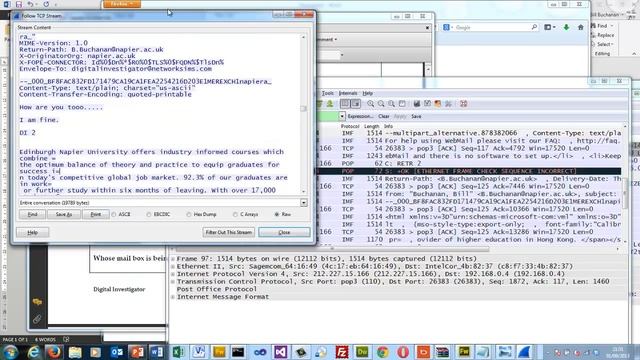Open the command prompt from the taskbar
The image size is (640, 360).
(238, 352)
